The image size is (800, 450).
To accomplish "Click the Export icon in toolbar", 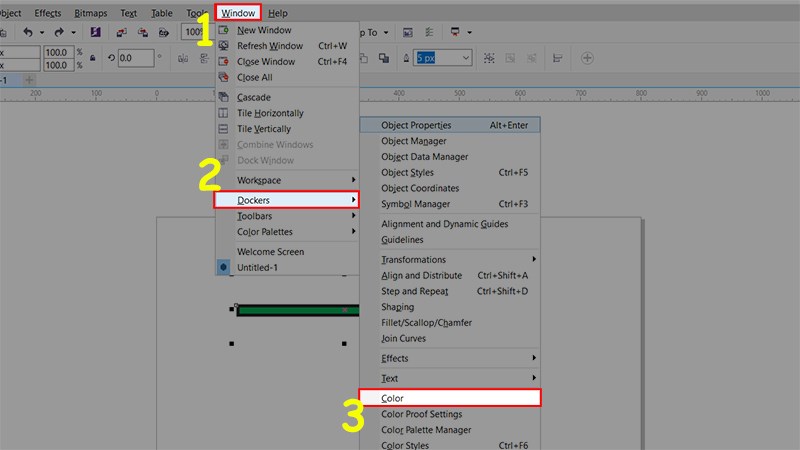I will tap(143, 33).
